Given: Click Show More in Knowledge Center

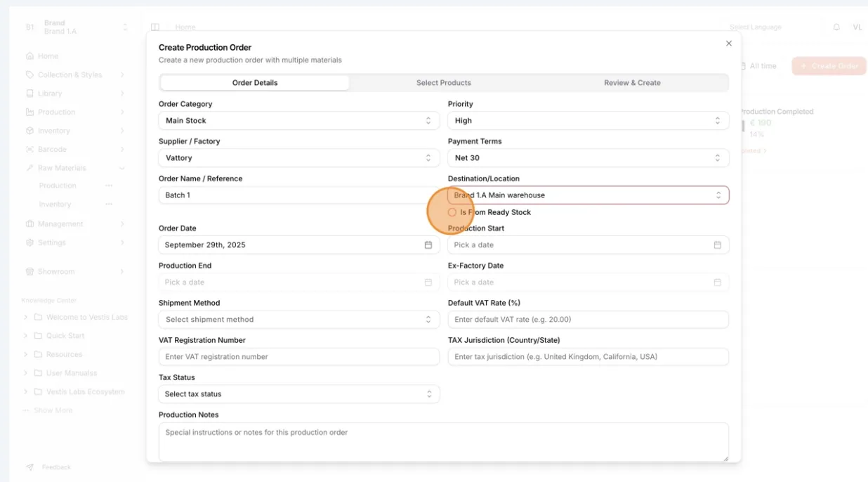Looking at the screenshot, I should click(48, 410).
